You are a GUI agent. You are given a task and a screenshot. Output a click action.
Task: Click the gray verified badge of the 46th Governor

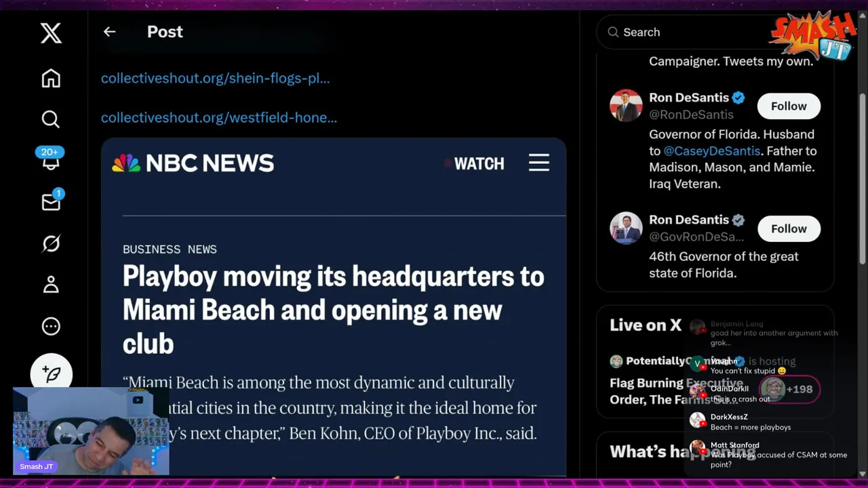pos(738,220)
